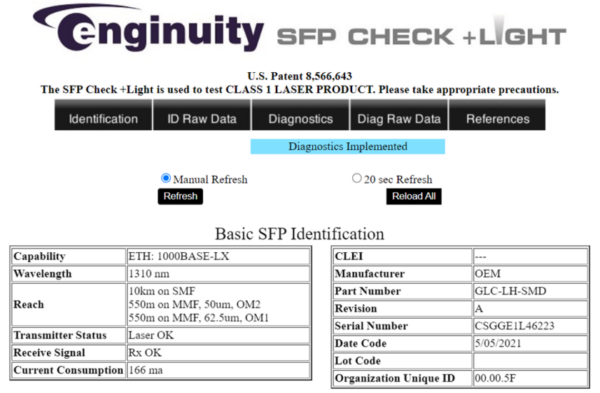Click the Organization Unique ID label
This screenshot has width=600, height=393.
click(x=395, y=378)
